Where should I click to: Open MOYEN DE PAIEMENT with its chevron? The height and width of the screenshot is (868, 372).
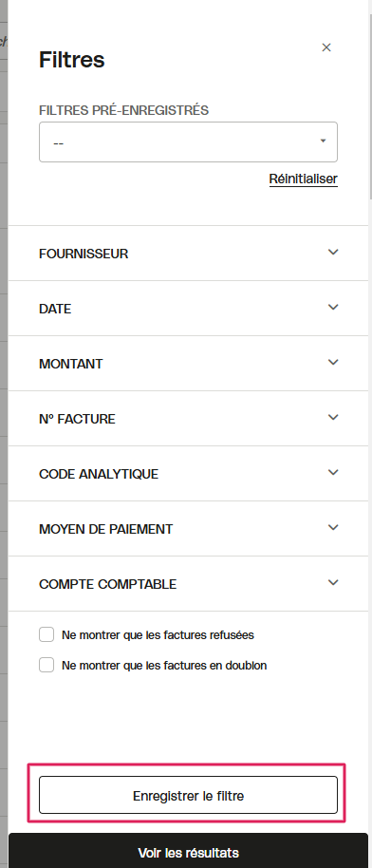click(333, 528)
